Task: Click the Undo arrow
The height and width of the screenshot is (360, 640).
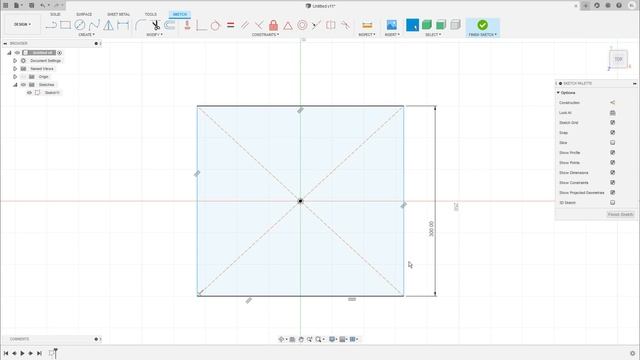Action: coord(43,5)
